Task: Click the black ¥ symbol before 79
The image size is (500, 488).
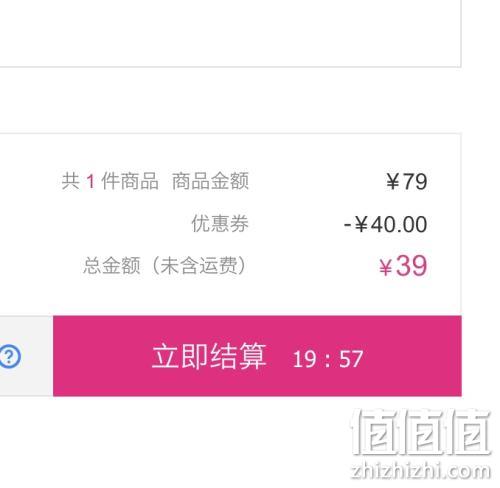Action: (393, 182)
